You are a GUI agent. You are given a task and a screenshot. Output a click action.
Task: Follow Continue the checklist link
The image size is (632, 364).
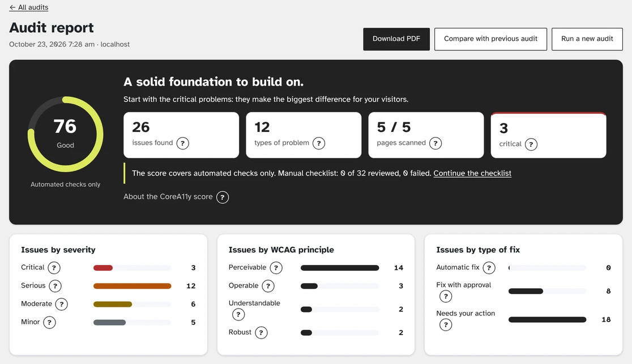(472, 173)
